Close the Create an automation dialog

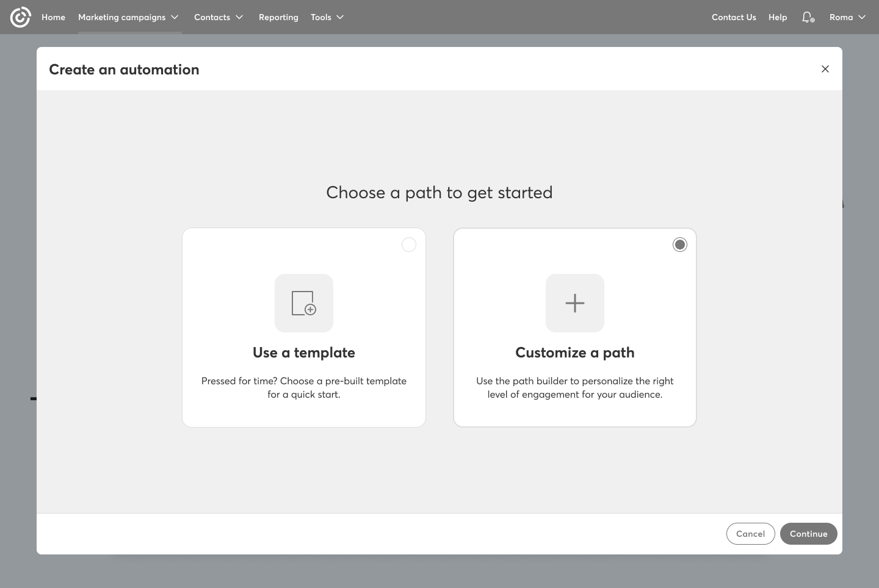click(825, 69)
